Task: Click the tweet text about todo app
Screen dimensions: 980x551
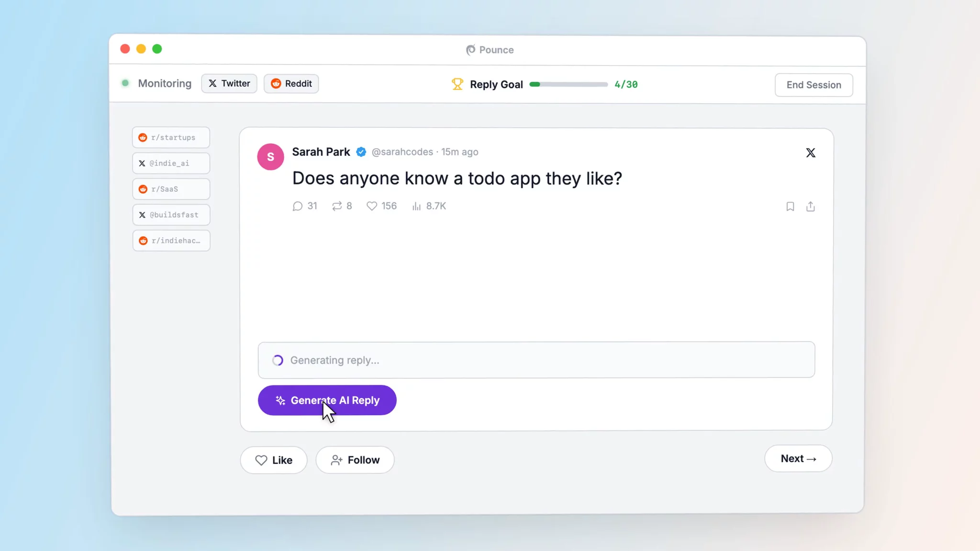Action: point(457,178)
